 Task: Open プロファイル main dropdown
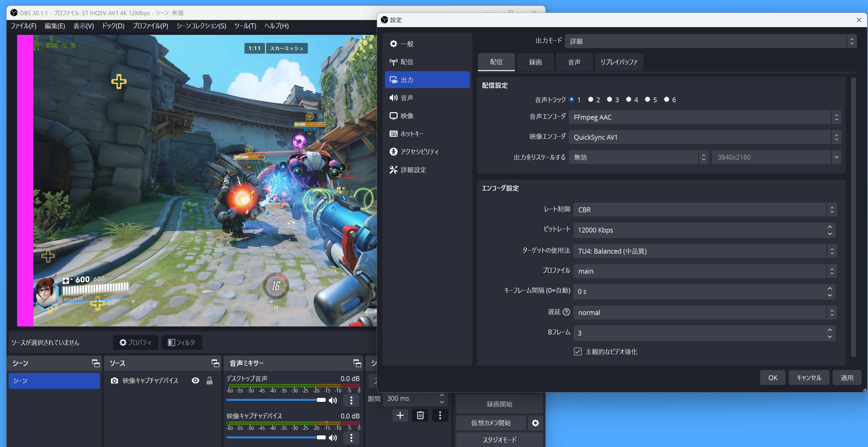(x=705, y=271)
